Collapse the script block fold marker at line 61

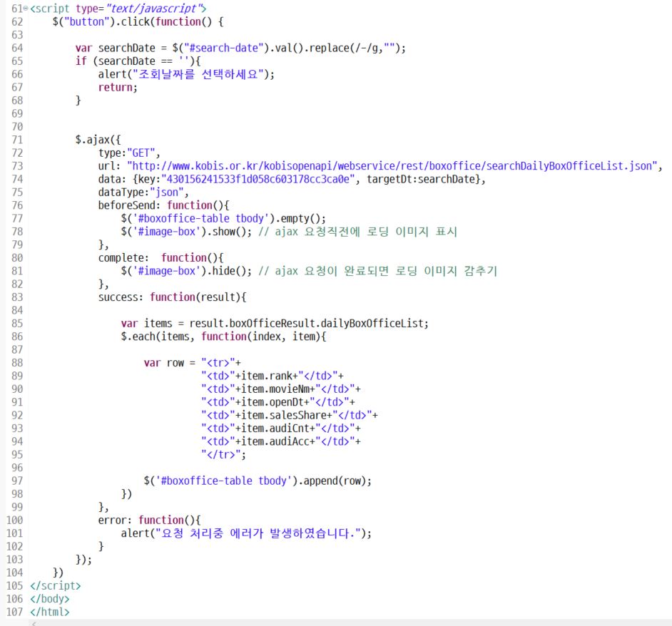click(x=26, y=8)
